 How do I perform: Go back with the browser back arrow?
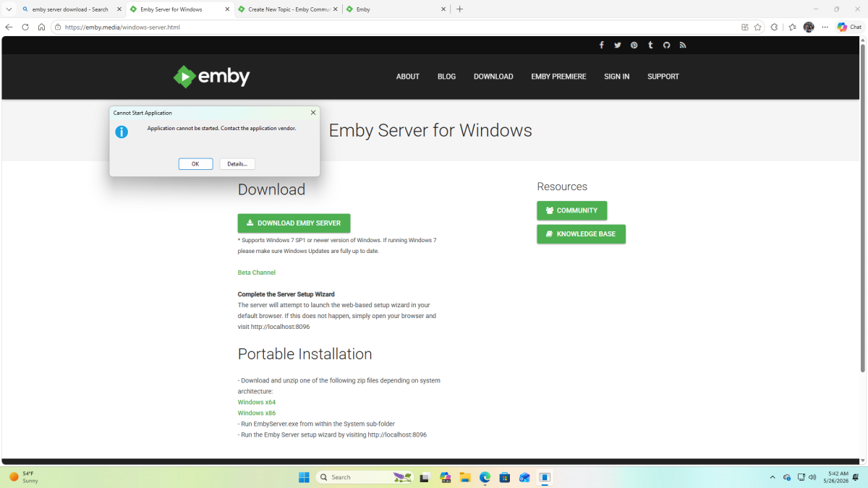coord(9,27)
